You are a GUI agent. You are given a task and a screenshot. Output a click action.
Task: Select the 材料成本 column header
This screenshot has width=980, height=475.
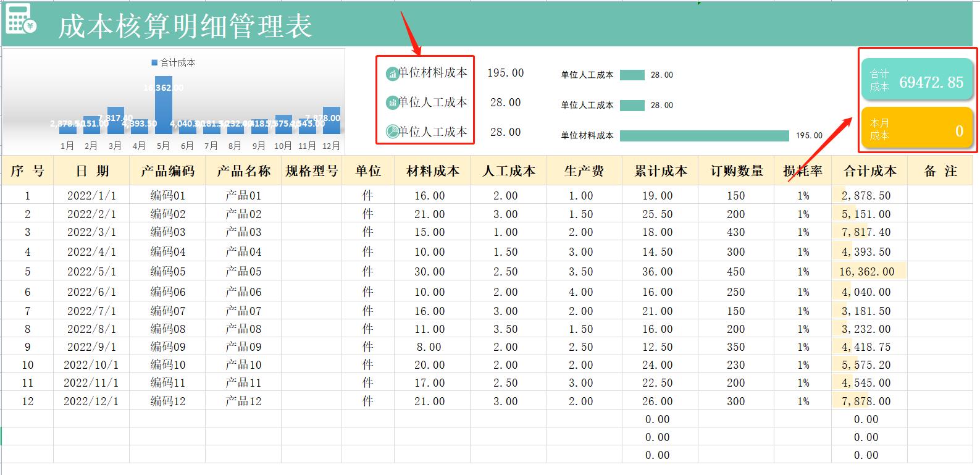click(x=432, y=171)
